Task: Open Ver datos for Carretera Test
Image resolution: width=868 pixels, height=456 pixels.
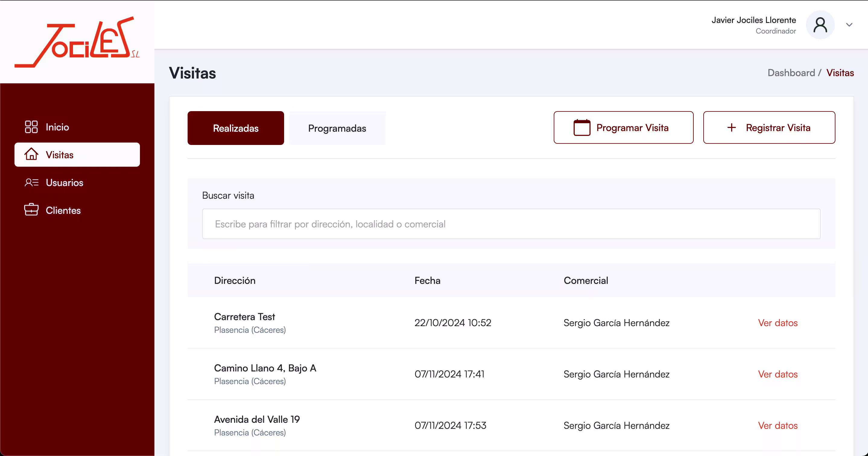Action: (x=778, y=323)
